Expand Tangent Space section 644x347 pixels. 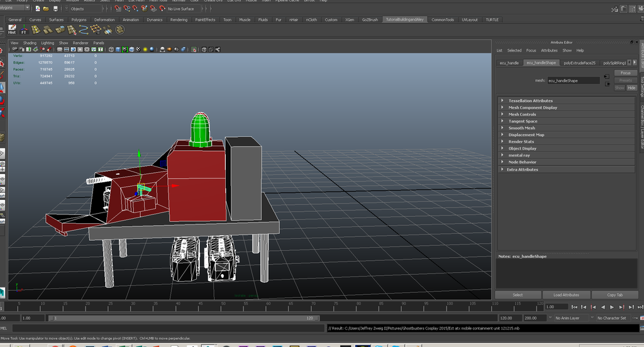566,121
